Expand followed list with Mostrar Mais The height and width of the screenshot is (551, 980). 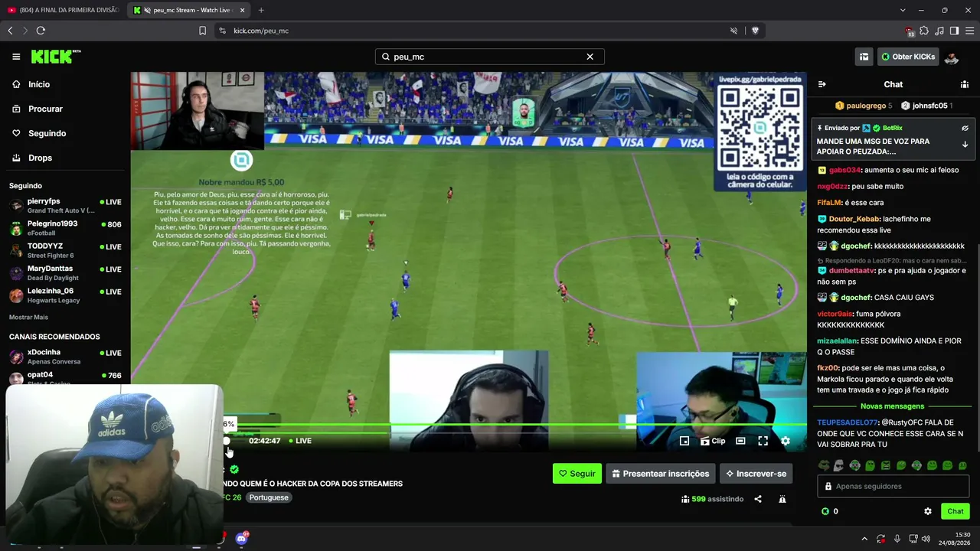28,317
